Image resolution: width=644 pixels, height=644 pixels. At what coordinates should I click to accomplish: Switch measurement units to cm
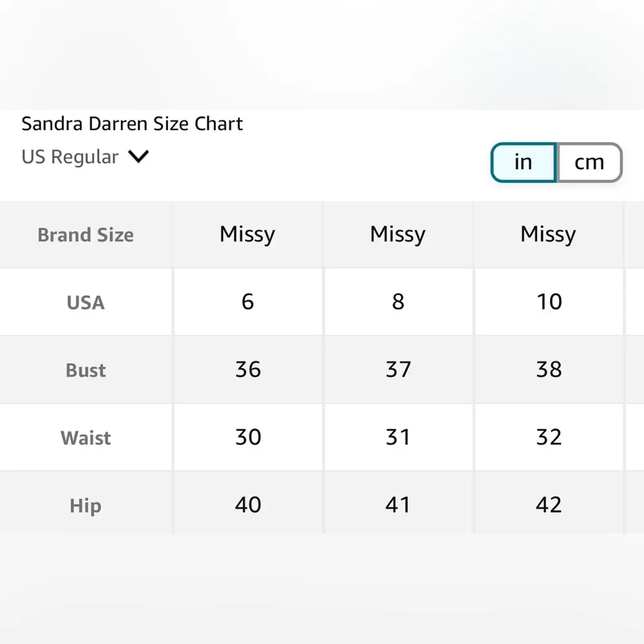coord(589,162)
